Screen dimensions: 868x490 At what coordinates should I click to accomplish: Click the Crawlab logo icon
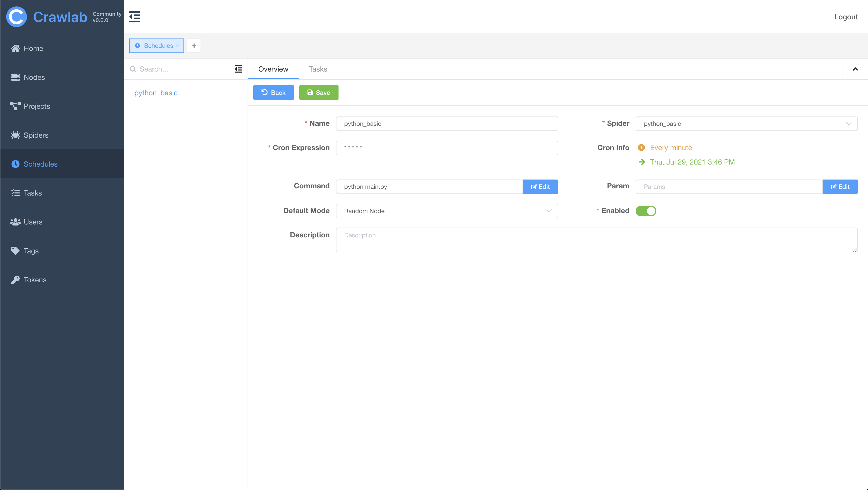[x=17, y=17]
